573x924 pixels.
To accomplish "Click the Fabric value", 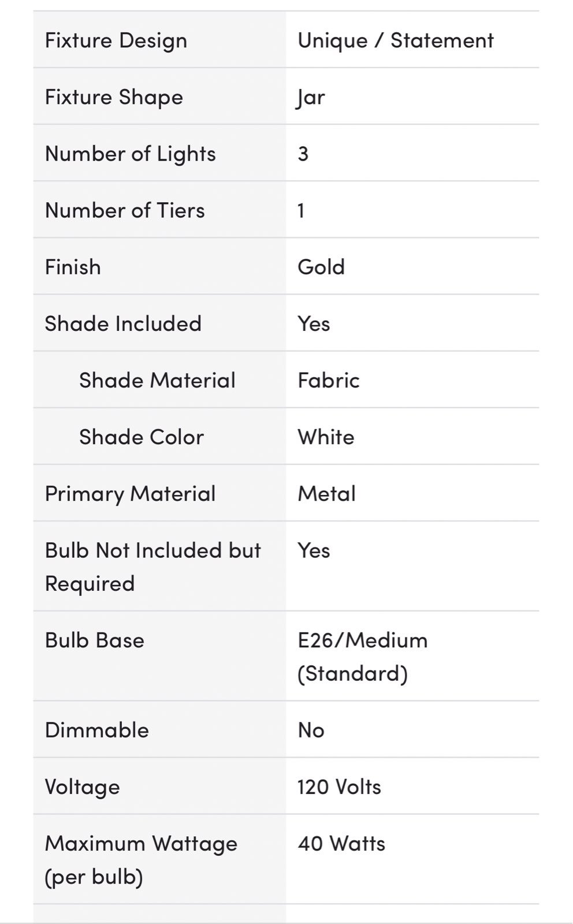I will coord(329,380).
